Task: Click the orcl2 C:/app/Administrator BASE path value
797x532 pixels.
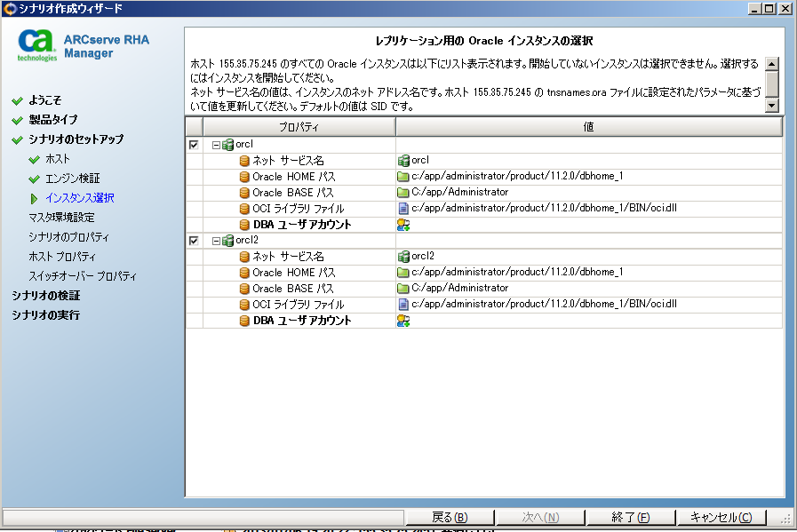Action: point(460,288)
